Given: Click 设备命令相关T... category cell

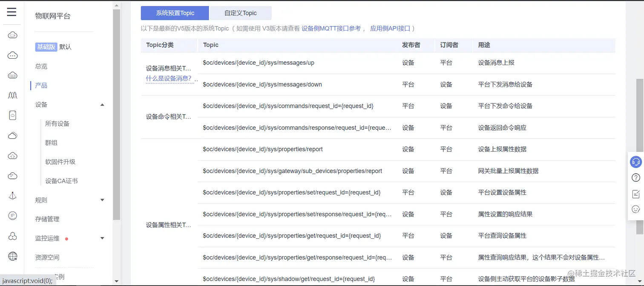Looking at the screenshot, I should point(169,117).
